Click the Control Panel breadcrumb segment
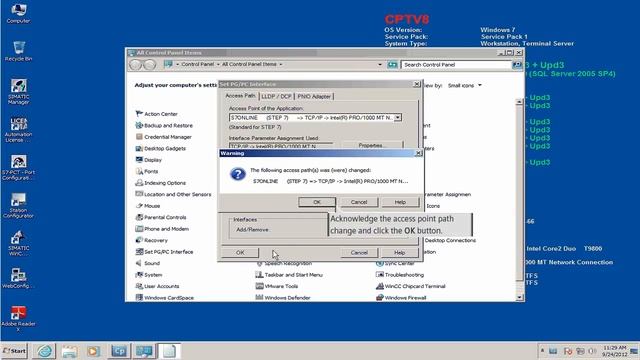 198,64
